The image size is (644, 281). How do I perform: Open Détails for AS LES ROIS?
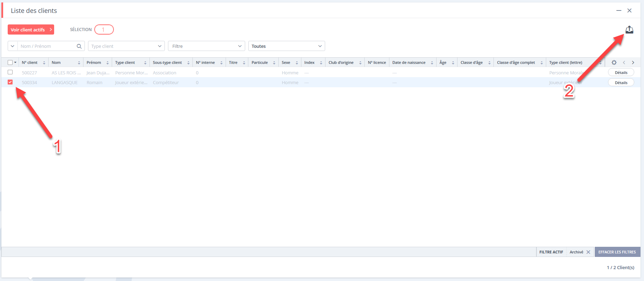click(621, 73)
